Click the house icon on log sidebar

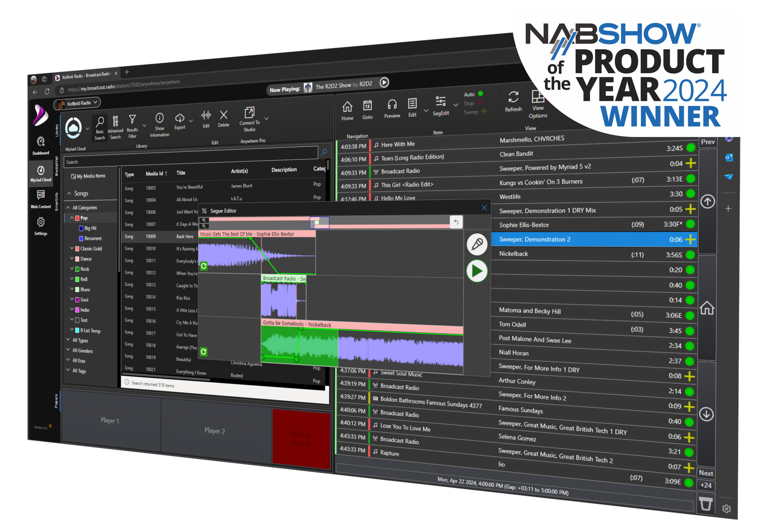[x=707, y=308]
